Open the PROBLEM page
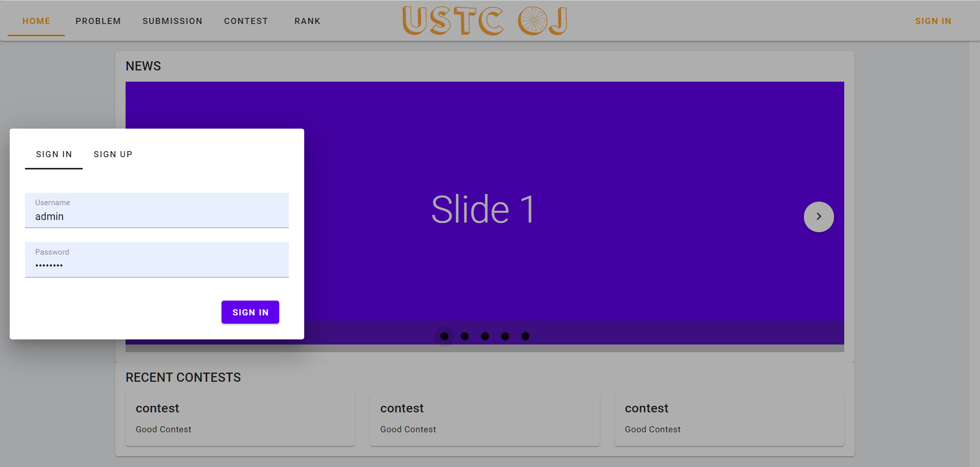 (x=98, y=21)
